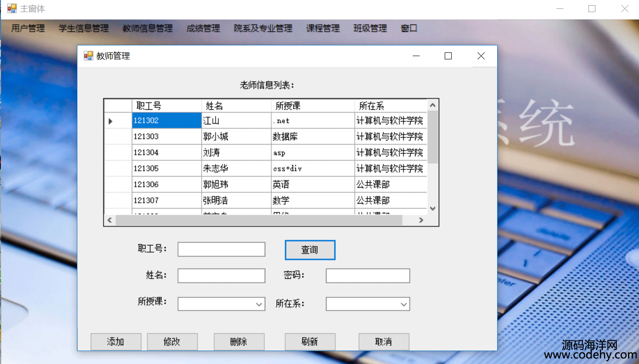Open the 用户管理 menu
Viewport: 639px width, 364px height.
click(x=28, y=28)
